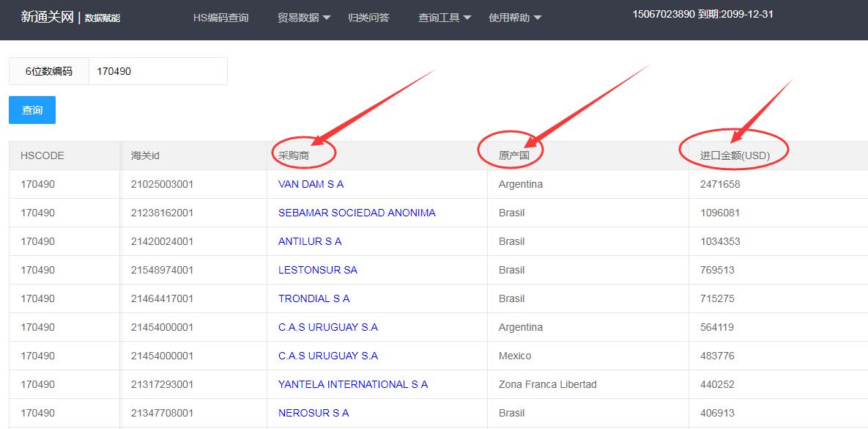Open the TRONDIAL S A buyer link
Image resolution: width=868 pixels, height=429 pixels.
pos(314,298)
